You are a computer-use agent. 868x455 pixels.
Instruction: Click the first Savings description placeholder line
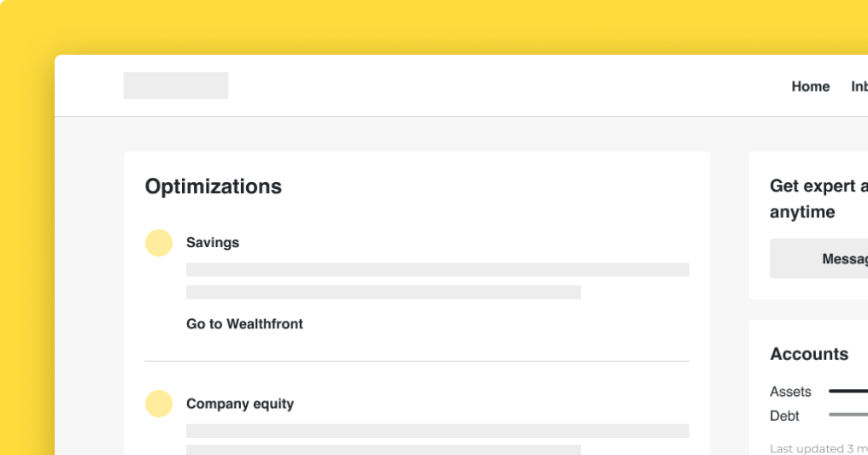click(437, 269)
